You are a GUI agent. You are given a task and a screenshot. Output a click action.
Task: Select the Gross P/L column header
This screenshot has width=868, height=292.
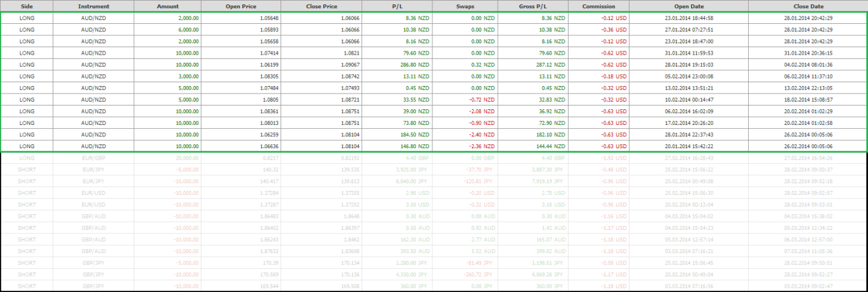(x=533, y=6)
